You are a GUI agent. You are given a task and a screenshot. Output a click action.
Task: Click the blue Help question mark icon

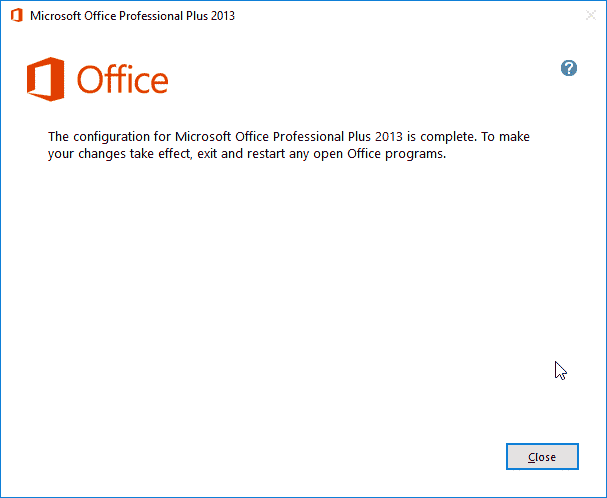coord(569,68)
